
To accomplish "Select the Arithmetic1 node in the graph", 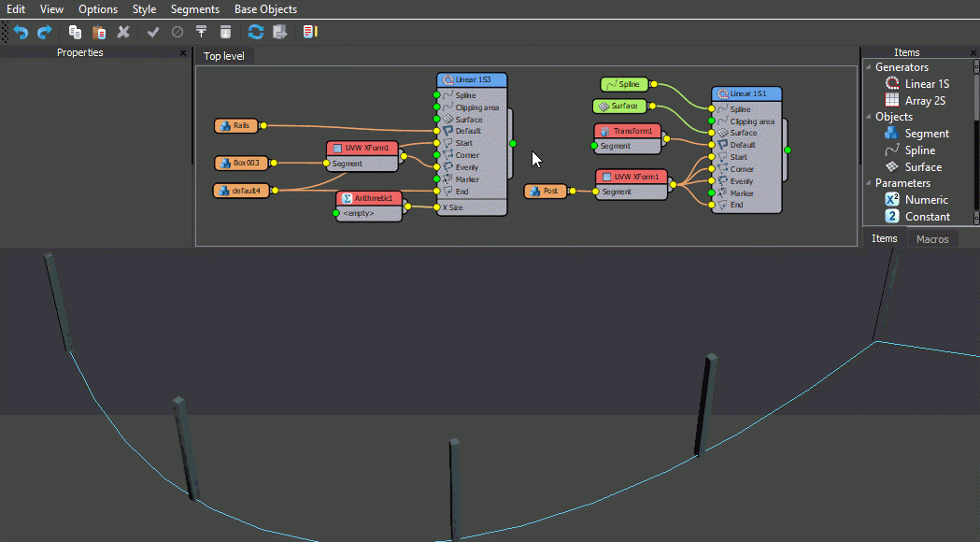I will pyautogui.click(x=370, y=198).
